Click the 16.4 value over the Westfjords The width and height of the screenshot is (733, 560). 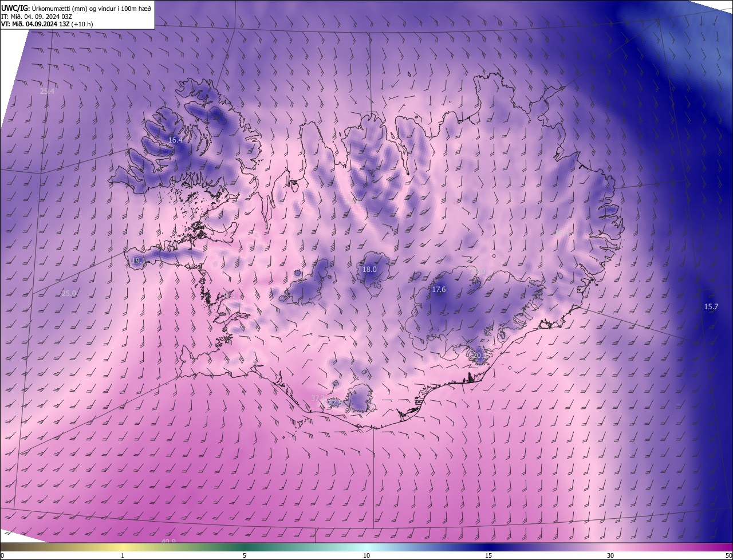coord(175,140)
